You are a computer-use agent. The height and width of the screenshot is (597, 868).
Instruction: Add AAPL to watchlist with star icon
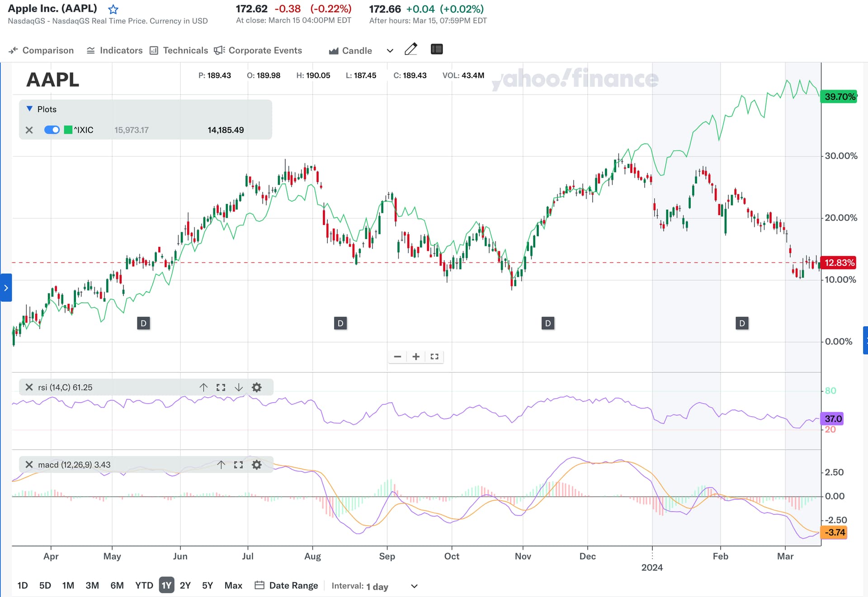[113, 9]
